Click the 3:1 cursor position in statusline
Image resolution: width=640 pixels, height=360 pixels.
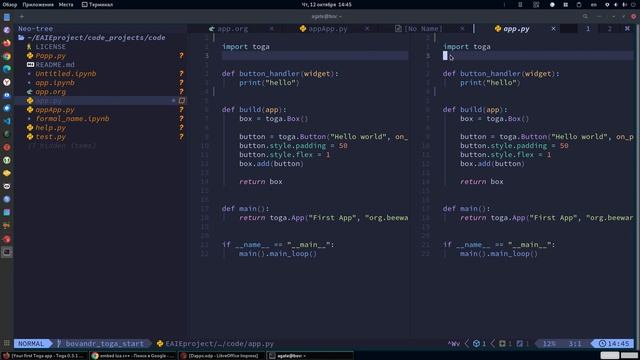[x=575, y=344]
